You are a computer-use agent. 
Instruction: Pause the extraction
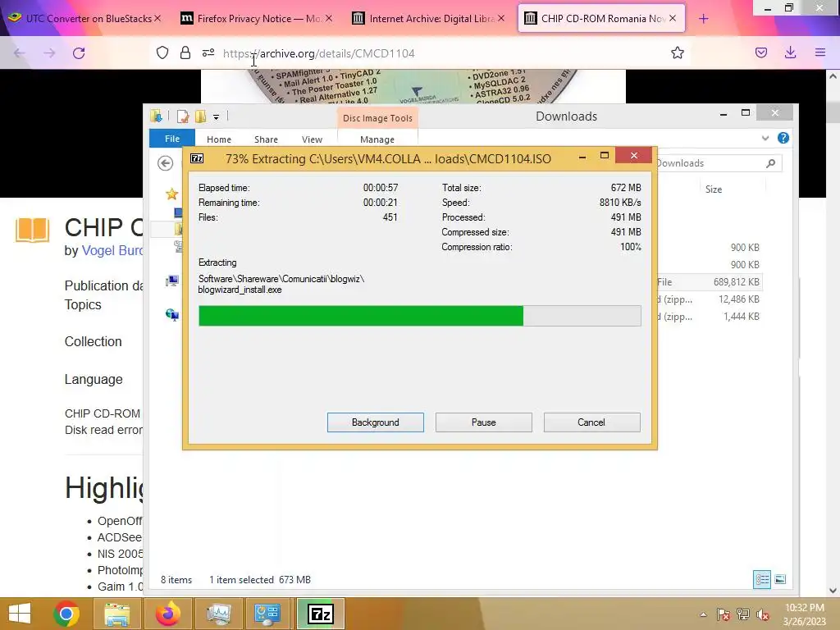484,422
